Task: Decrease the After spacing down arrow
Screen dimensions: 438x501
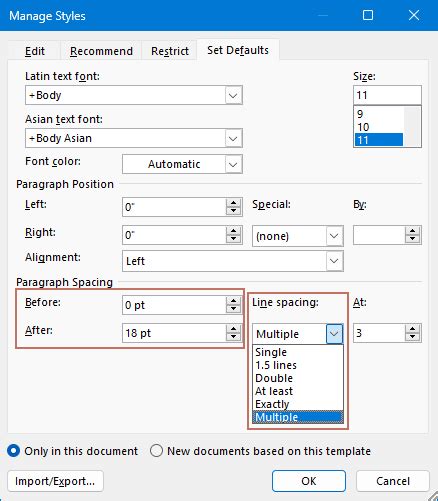Action: click(233, 337)
